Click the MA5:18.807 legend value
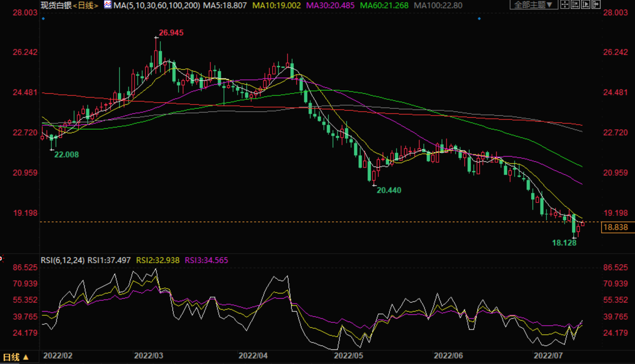Screen dimensions: 635x364 coord(225,5)
